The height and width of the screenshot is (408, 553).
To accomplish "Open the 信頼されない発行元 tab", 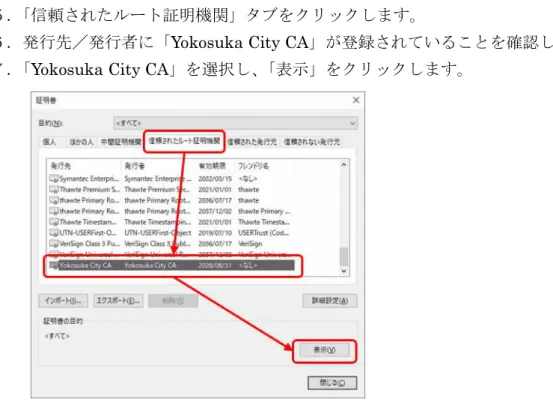I will click(x=312, y=142).
